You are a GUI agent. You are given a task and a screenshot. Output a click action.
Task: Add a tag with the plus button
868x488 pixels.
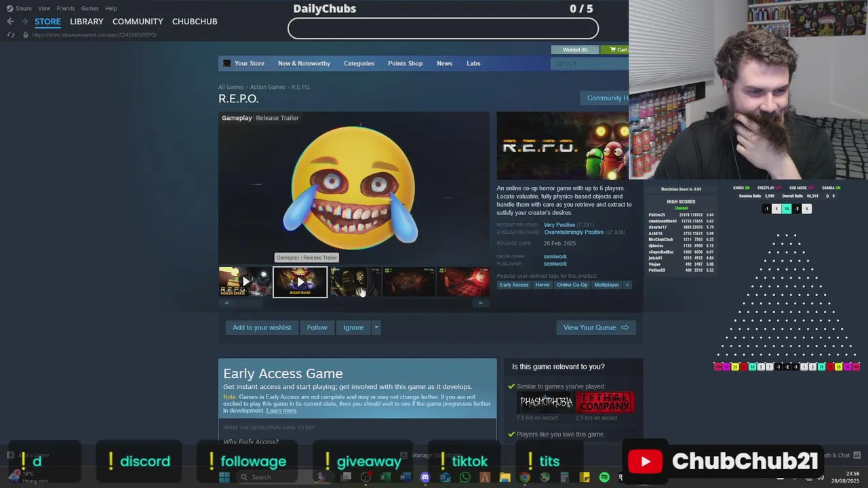coord(627,285)
